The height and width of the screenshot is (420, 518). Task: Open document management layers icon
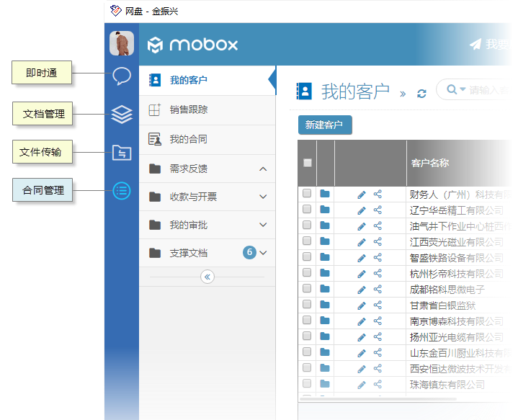(122, 115)
